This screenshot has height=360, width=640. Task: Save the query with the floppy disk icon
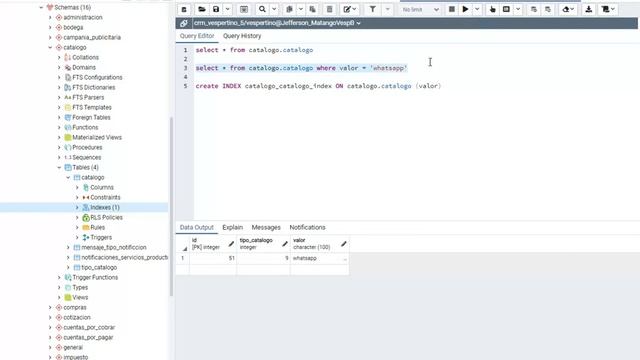click(x=216, y=9)
